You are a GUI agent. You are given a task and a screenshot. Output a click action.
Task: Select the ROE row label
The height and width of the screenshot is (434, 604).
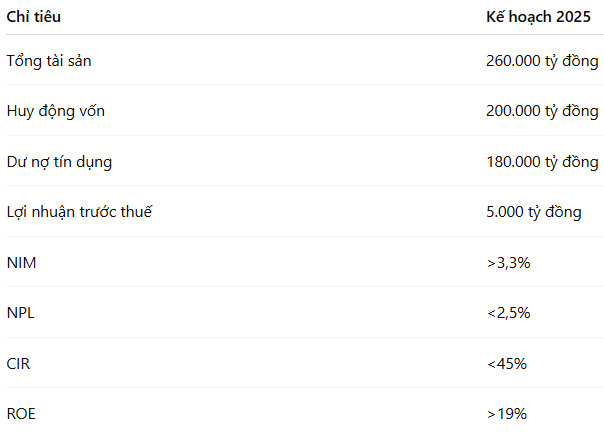[x=21, y=413]
